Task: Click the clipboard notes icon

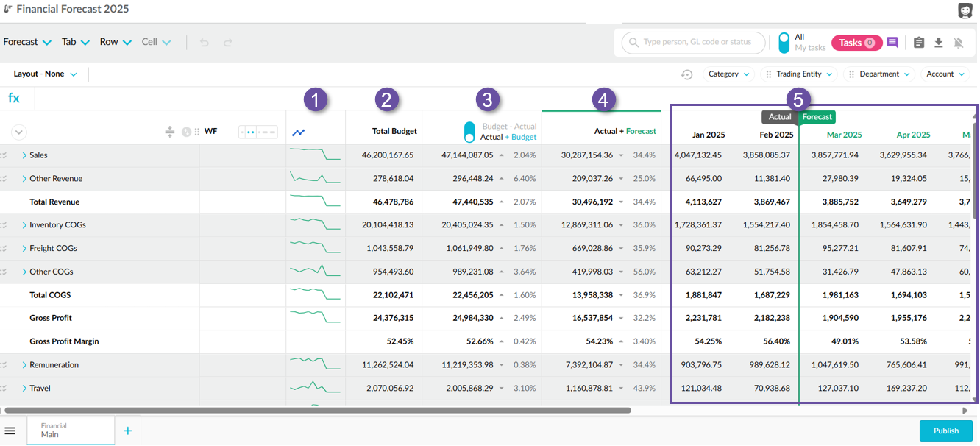Action: (x=918, y=43)
